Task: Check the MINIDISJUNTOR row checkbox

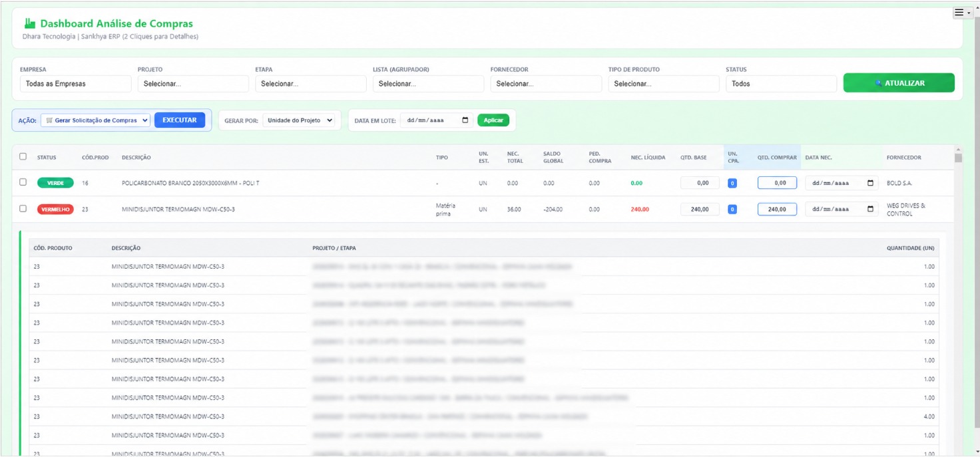Action: point(23,208)
